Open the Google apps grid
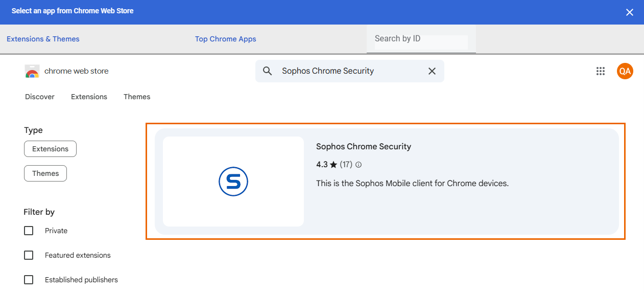This screenshot has height=293, width=644. [601, 71]
